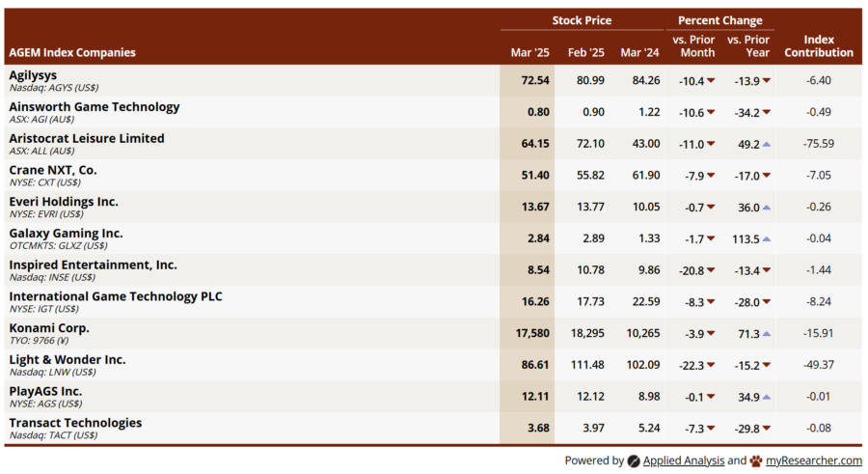Viewport: 868px width, 474px height.
Task: Click the down arrow beside Transact -7.3
Action: pos(711,429)
